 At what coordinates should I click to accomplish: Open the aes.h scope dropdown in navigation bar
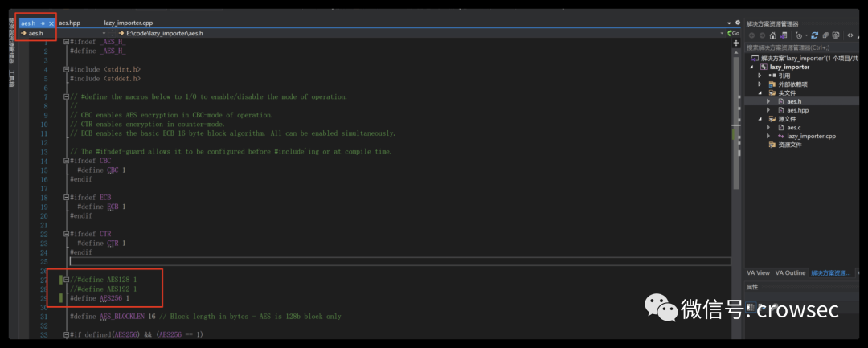(x=104, y=33)
